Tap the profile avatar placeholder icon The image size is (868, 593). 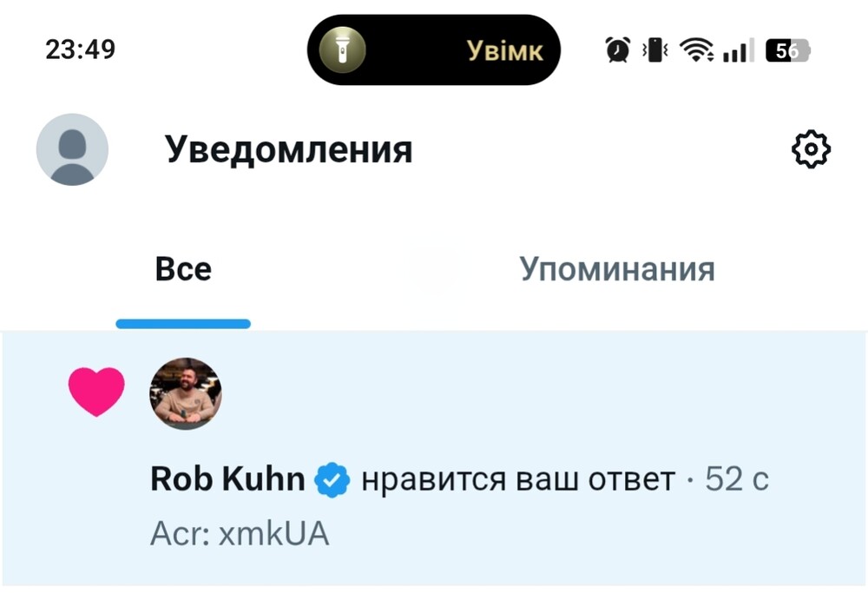click(x=72, y=150)
